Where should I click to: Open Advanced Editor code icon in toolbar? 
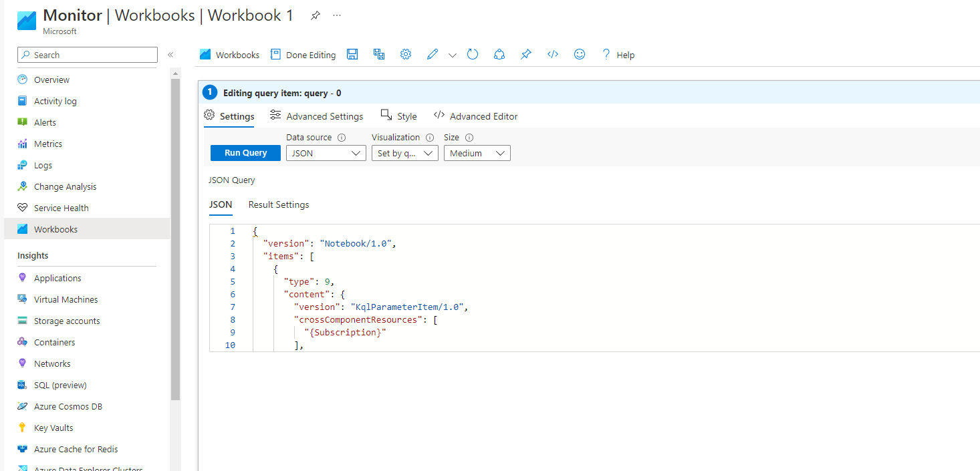pos(553,55)
